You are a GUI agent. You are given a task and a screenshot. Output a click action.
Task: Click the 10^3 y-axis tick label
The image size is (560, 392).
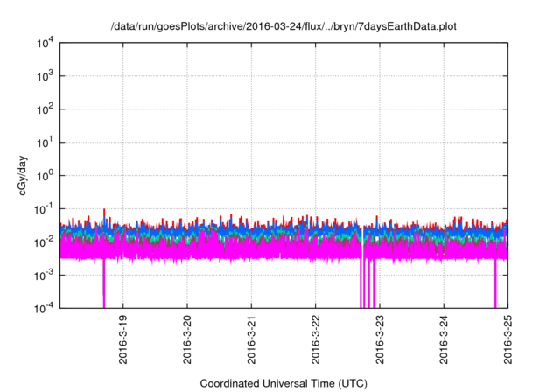point(45,76)
